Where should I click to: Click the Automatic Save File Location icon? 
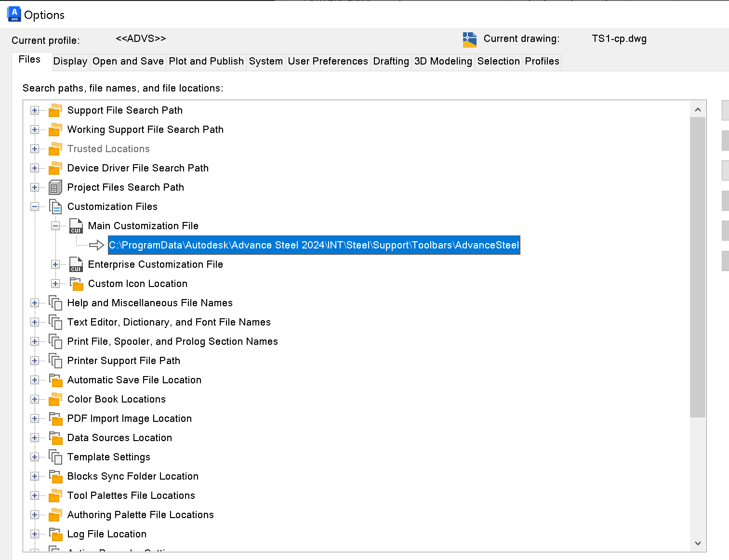[55, 380]
